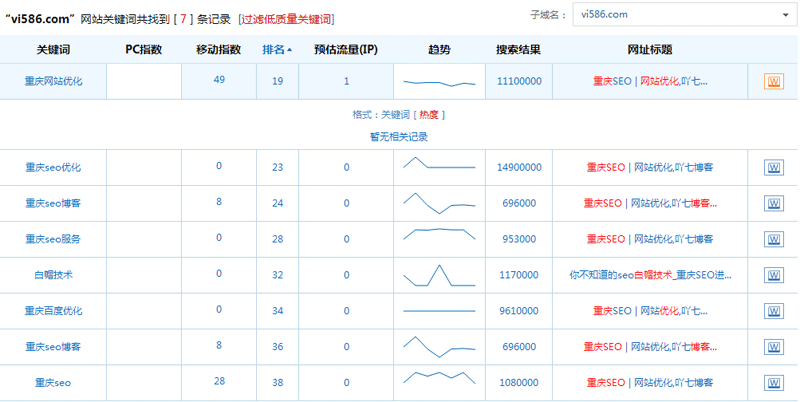This screenshot has height=402, width=800.
Task: Click the trend sparkline for 白帽技术
Action: (439, 275)
